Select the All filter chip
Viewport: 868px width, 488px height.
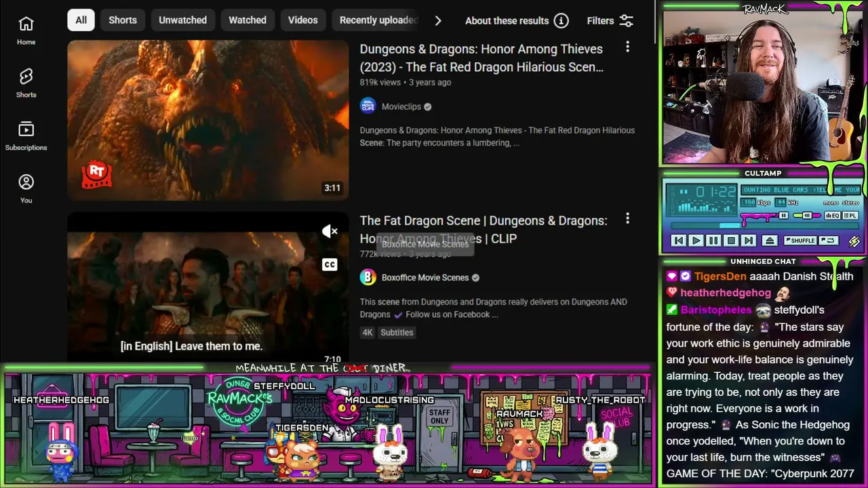tap(81, 20)
